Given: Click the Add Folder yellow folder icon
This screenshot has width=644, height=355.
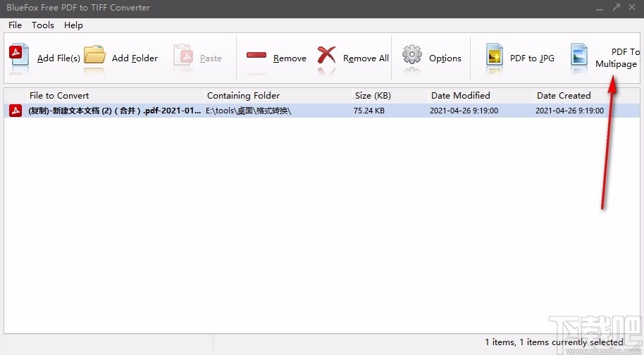Looking at the screenshot, I should 95,55.
